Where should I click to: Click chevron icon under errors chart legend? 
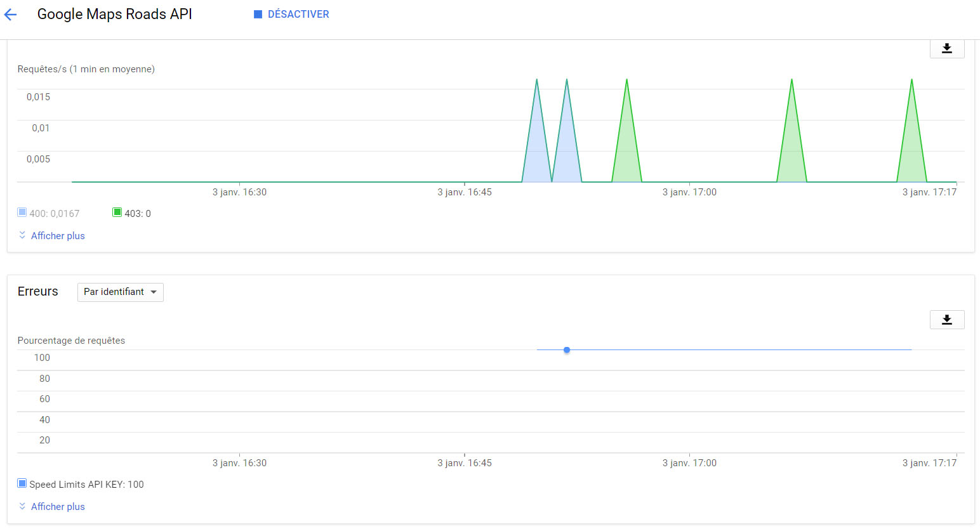[x=22, y=506]
